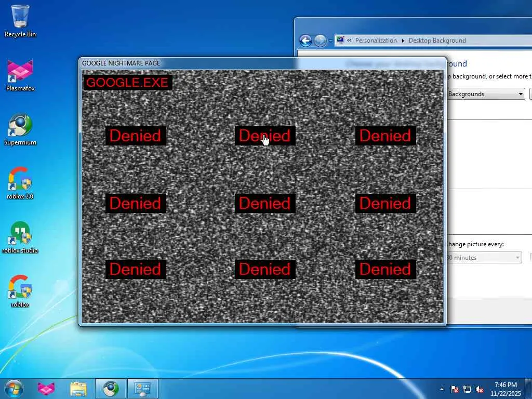Open the Action Center flag icon
532x399 pixels.
pos(455,389)
